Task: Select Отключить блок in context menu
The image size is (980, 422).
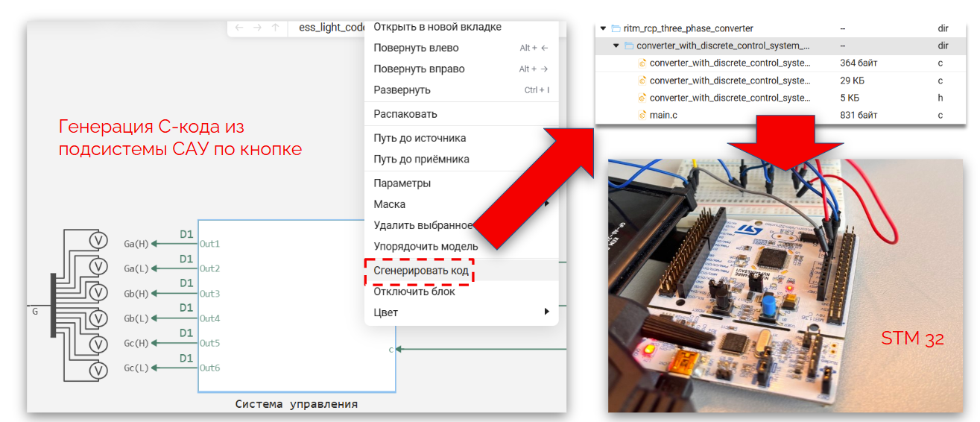Action: tap(414, 292)
